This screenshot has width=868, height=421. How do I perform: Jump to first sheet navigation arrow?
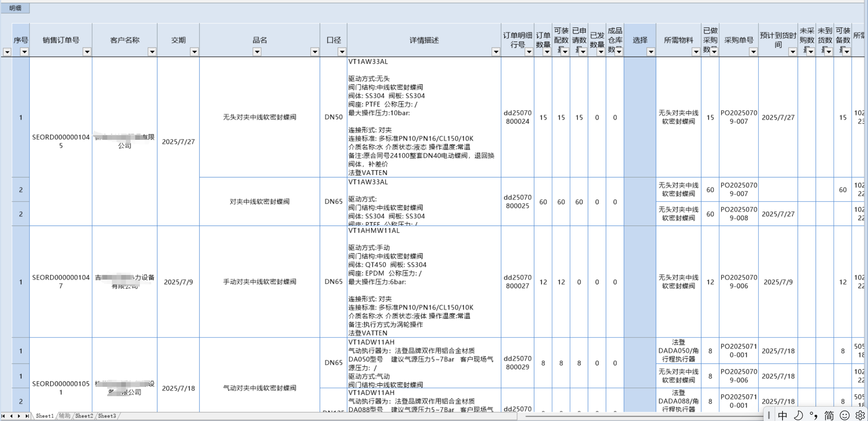[x=3, y=416]
